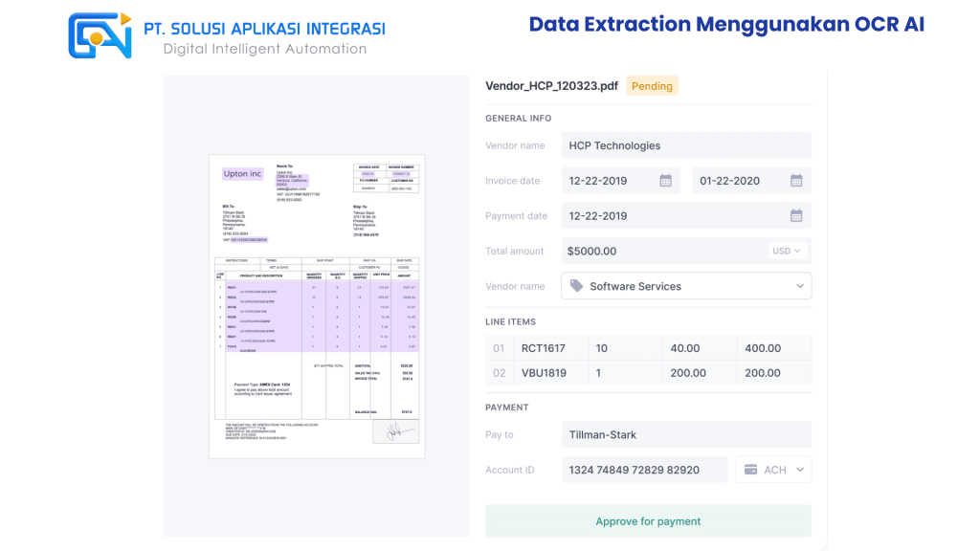Select the RCT1617 line item code
The image size is (980, 551).
(x=543, y=348)
